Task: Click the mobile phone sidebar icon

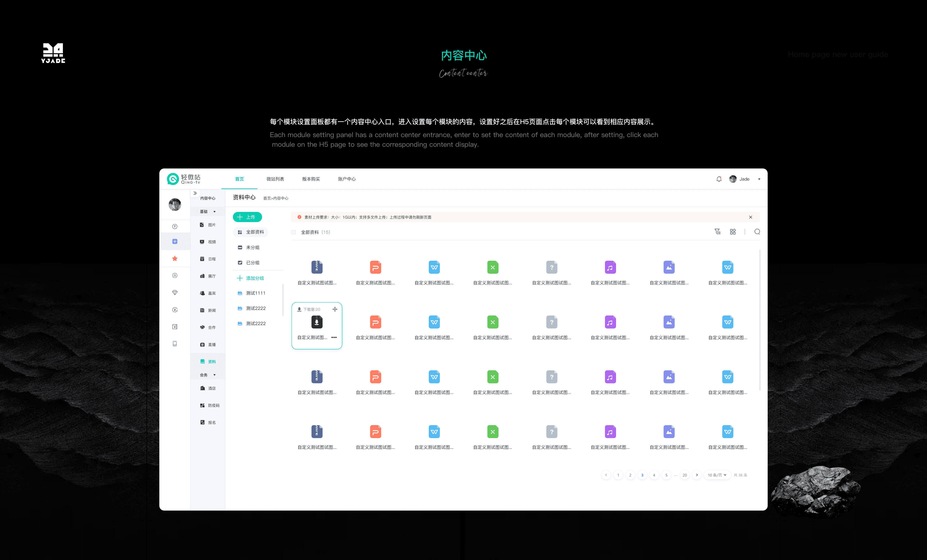Action: pos(175,343)
